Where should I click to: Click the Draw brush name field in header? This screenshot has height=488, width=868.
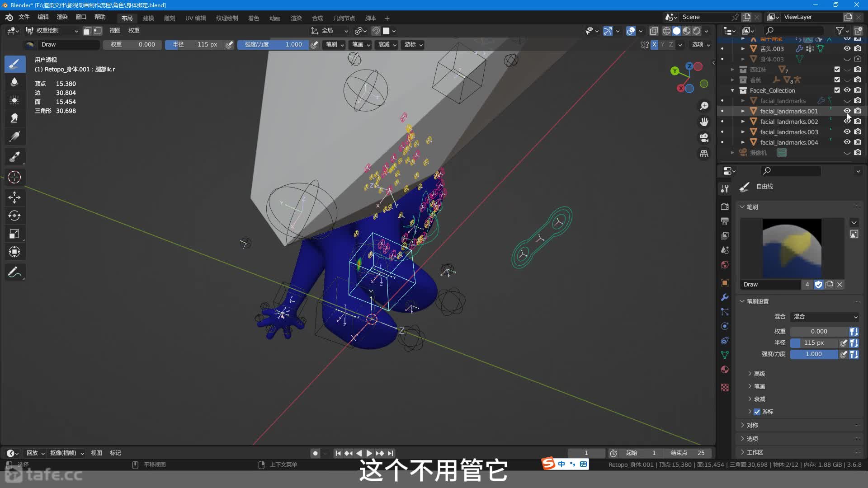click(69, 45)
